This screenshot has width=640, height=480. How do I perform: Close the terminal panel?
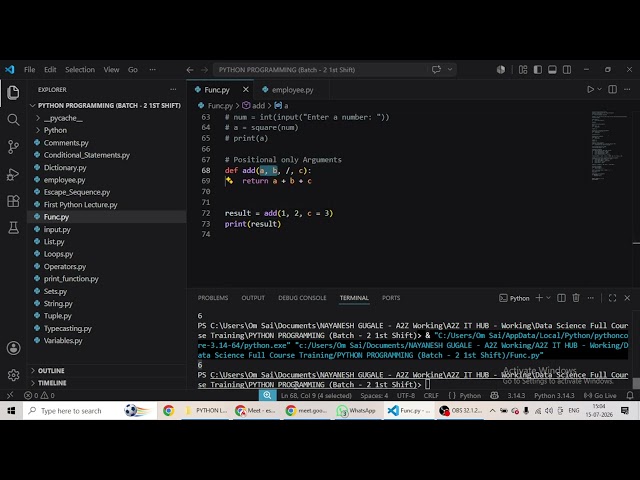coord(627,298)
